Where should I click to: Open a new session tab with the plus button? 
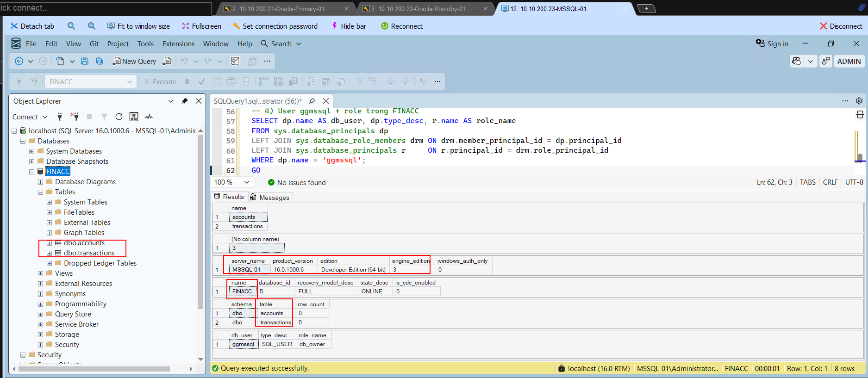tap(646, 8)
